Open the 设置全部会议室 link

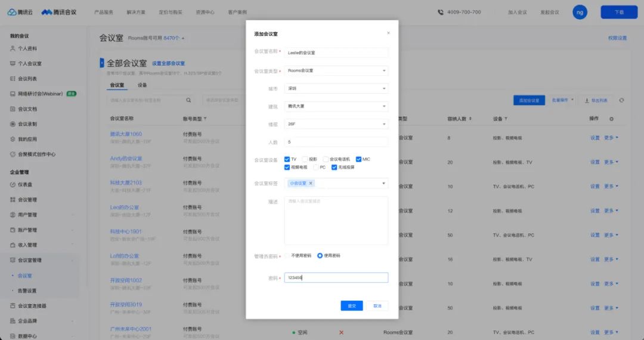[168, 64]
